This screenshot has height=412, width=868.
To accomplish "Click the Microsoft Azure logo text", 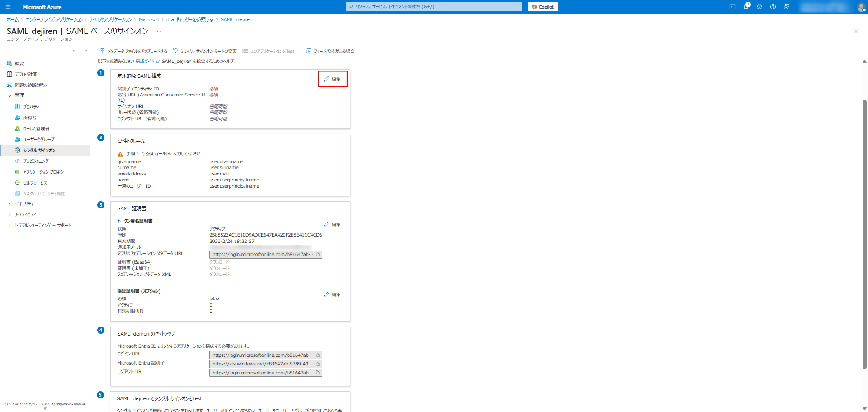I will (x=42, y=7).
